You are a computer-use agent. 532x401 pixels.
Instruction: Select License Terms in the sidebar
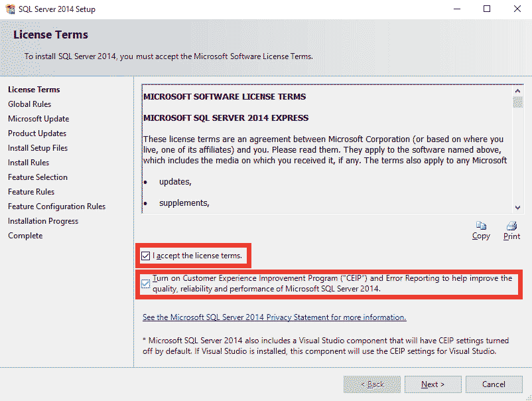tap(34, 89)
